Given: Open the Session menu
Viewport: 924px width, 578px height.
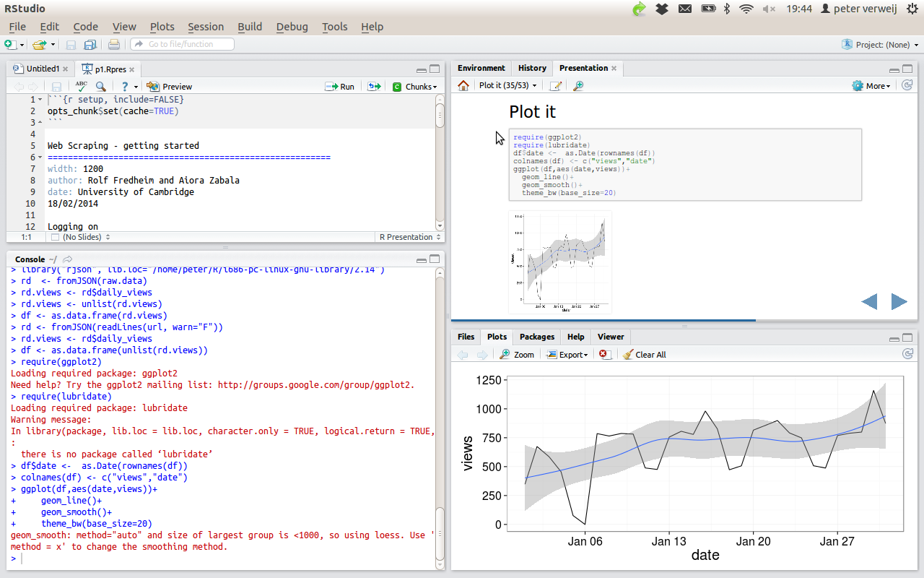Looking at the screenshot, I should pyautogui.click(x=206, y=27).
